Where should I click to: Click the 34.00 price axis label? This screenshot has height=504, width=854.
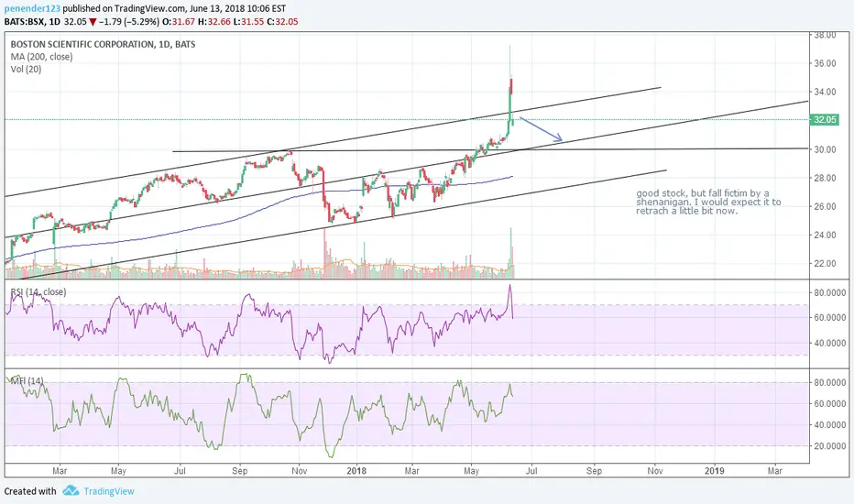(x=825, y=92)
